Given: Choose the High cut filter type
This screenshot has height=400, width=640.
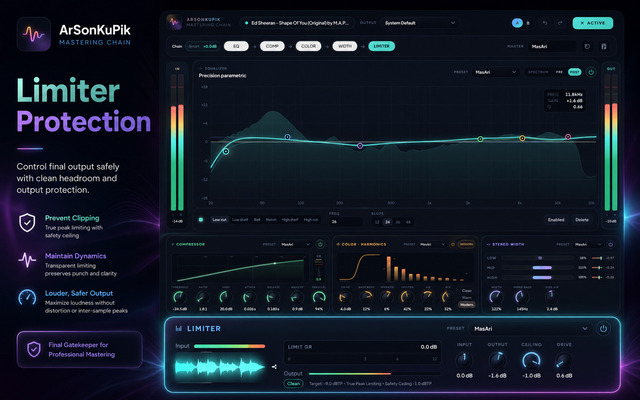Looking at the screenshot, I should [311, 220].
